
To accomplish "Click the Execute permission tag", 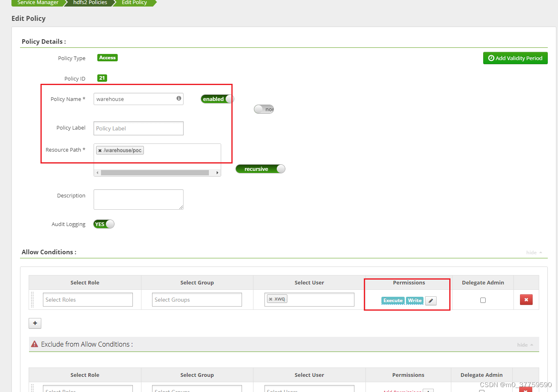I will [393, 300].
